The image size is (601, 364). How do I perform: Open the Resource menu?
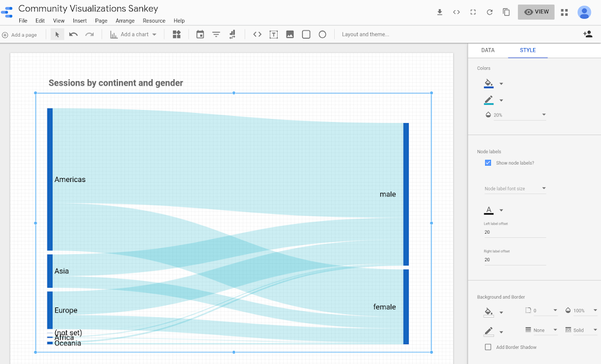point(154,20)
